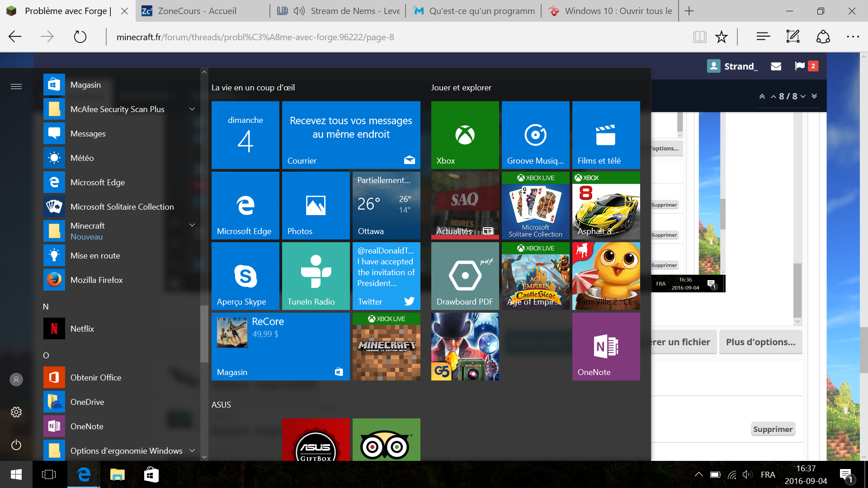This screenshot has width=868, height=488.
Task: Open Netflix in the app list
Action: (x=120, y=328)
